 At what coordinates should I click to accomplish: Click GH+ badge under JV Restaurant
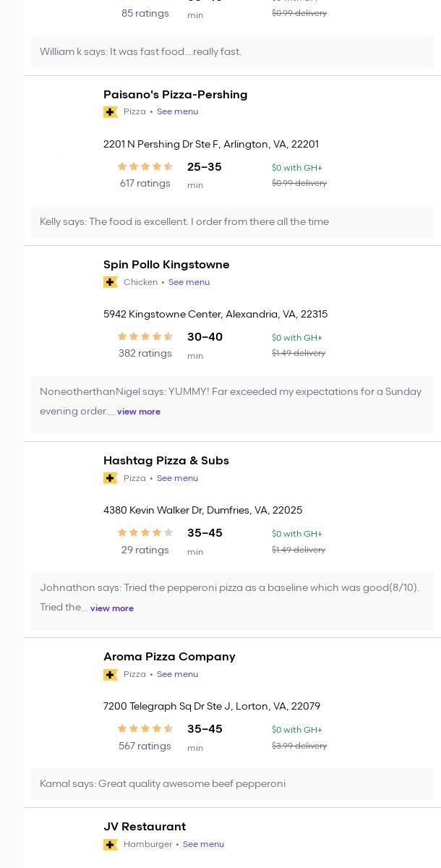click(x=111, y=844)
